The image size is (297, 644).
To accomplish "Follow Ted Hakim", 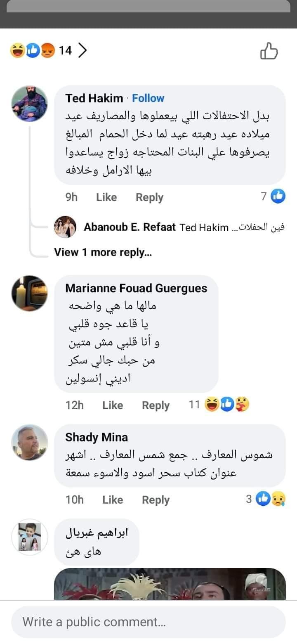I will click(x=148, y=98).
